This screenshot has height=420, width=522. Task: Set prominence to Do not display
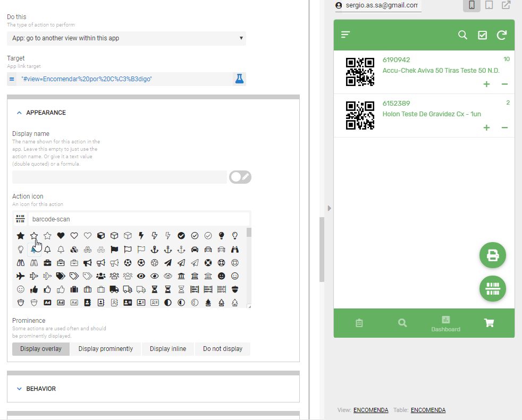click(x=223, y=349)
